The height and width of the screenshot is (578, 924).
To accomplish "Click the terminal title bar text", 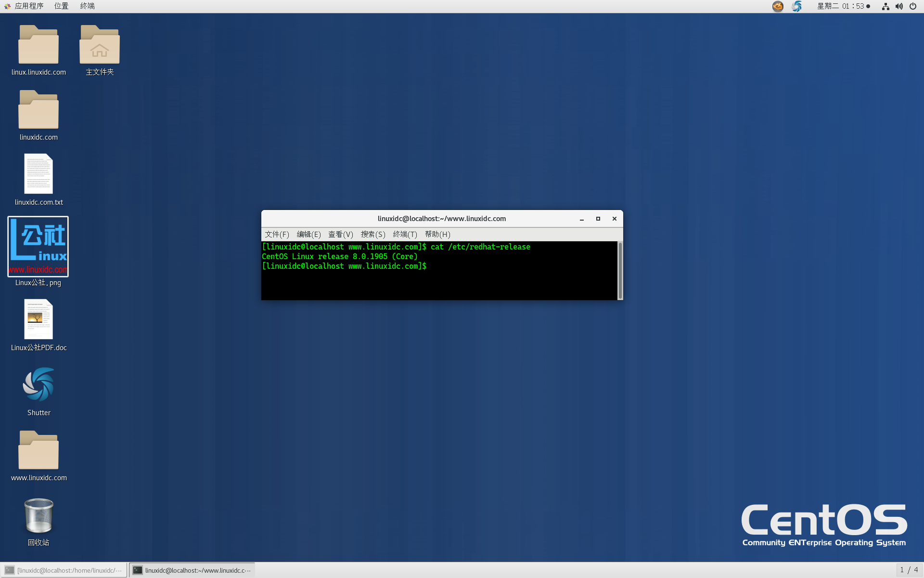I will 442,219.
